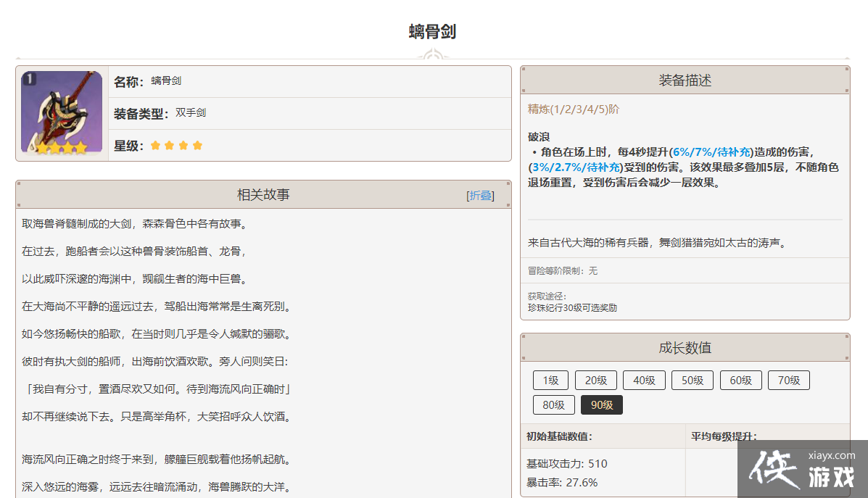The width and height of the screenshot is (868, 498).
Task: Click the third star in the 星级 row
Action: (183, 146)
